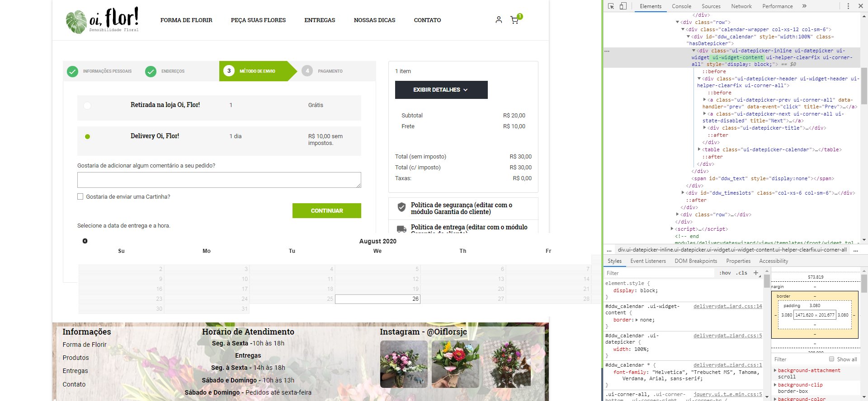The image size is (868, 401).
Task: Click step 3 number circle icon
Action: (x=229, y=71)
